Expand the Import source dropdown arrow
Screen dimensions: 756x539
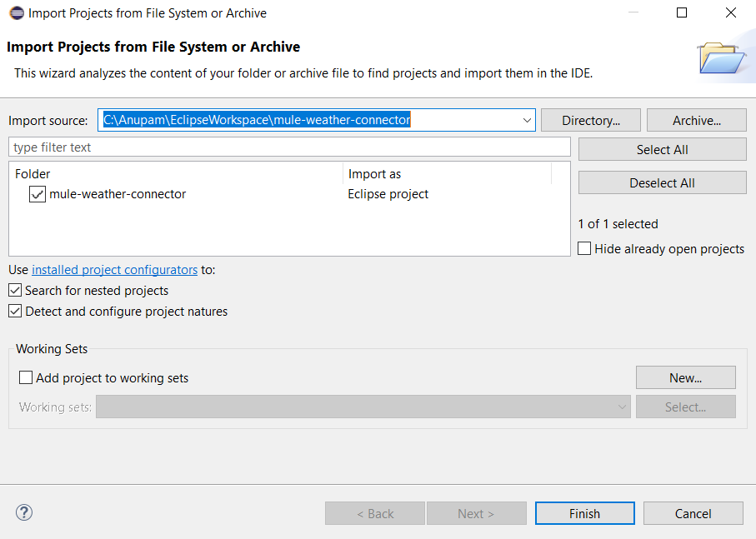[527, 120]
